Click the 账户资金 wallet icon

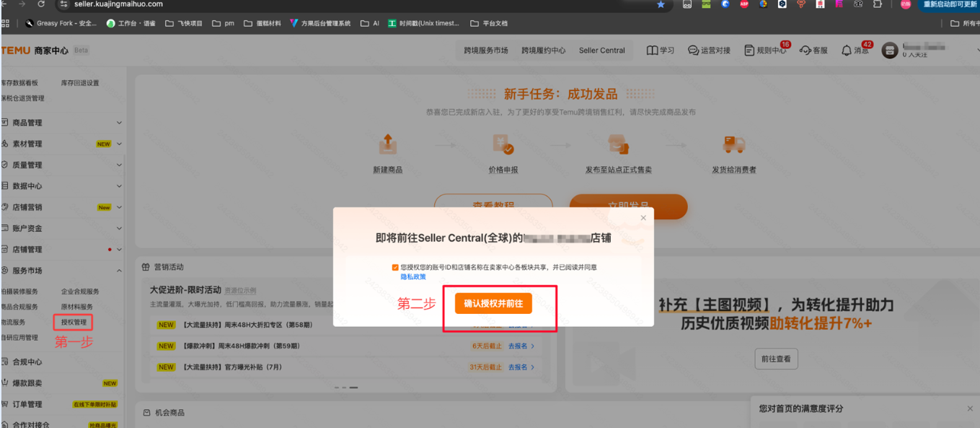tap(5, 228)
